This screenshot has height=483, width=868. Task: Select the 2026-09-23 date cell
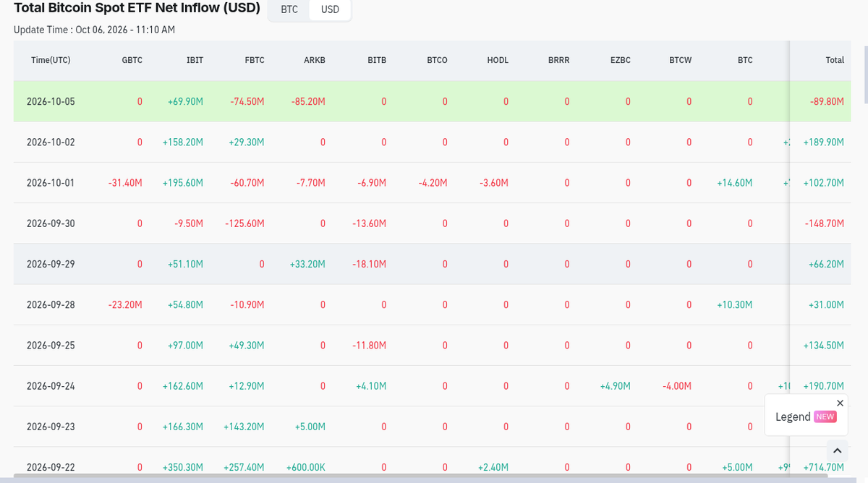click(x=51, y=427)
